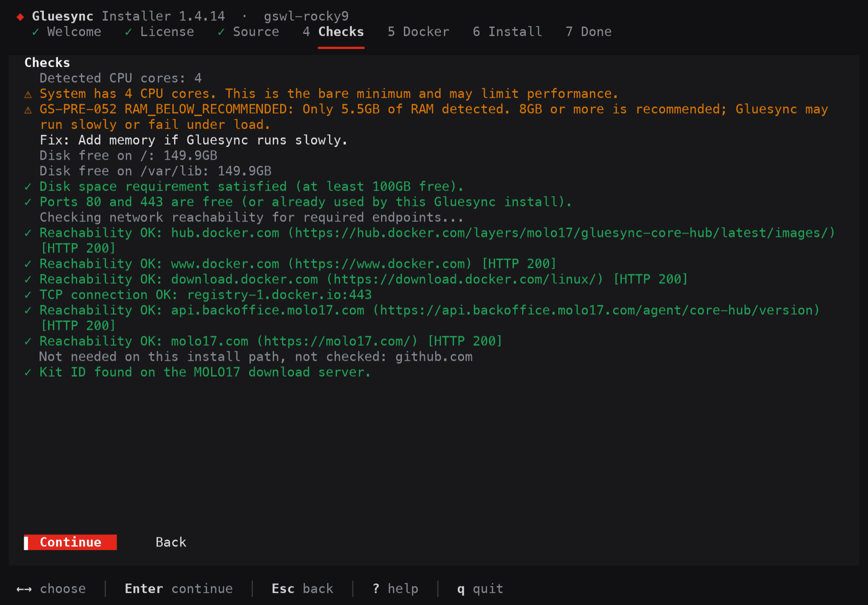Click the checkmark beside molo17.com reachability
Viewport: 868px width, 605px height.
tap(28, 341)
